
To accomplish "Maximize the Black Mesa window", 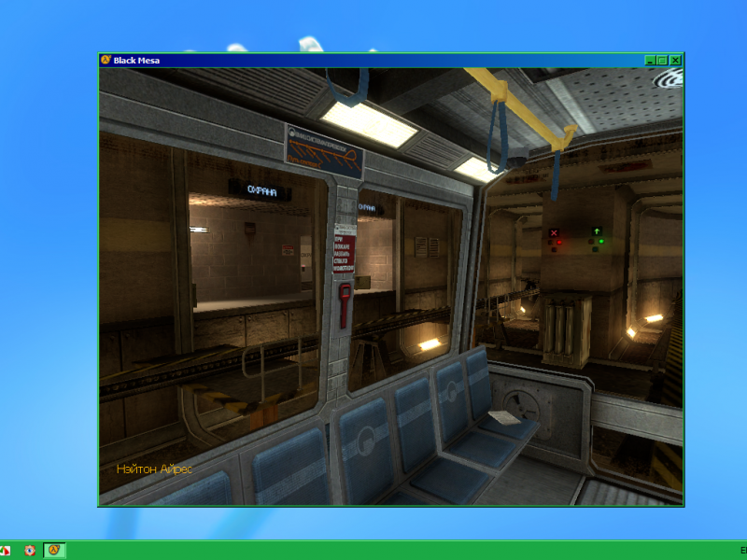I will coord(662,61).
